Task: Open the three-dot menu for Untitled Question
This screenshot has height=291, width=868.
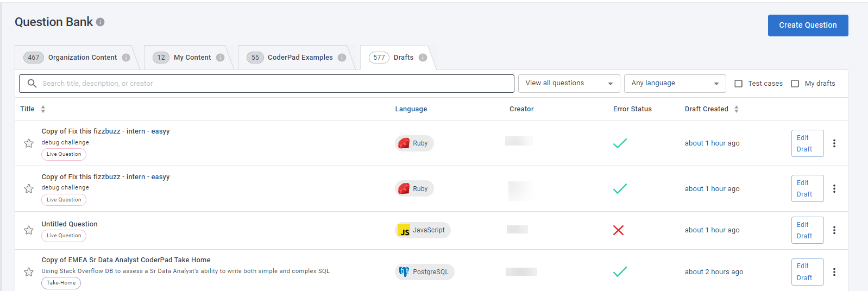Action: pos(834,230)
